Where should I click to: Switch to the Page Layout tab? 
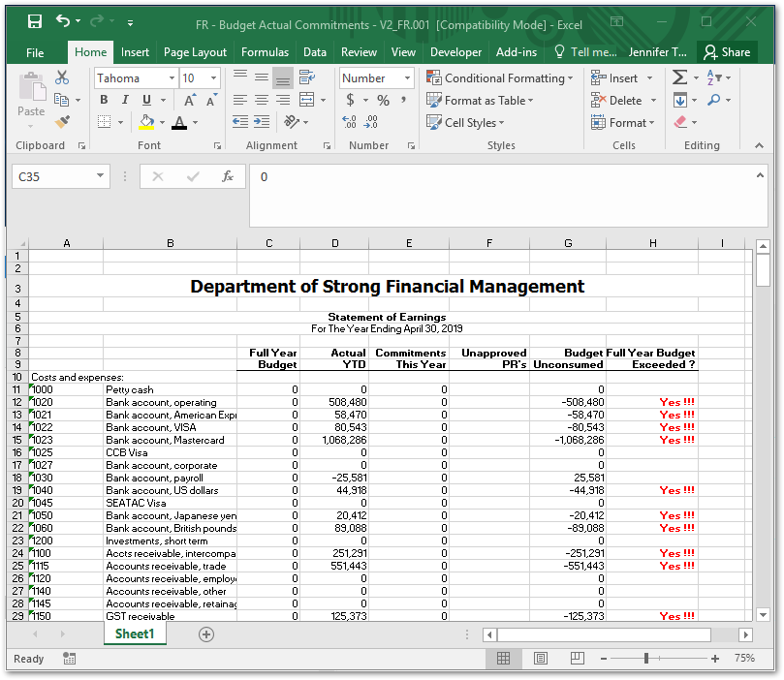click(195, 52)
